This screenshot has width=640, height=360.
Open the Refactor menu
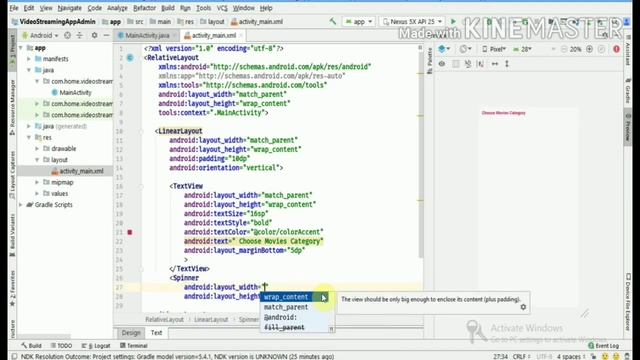(x=144, y=8)
